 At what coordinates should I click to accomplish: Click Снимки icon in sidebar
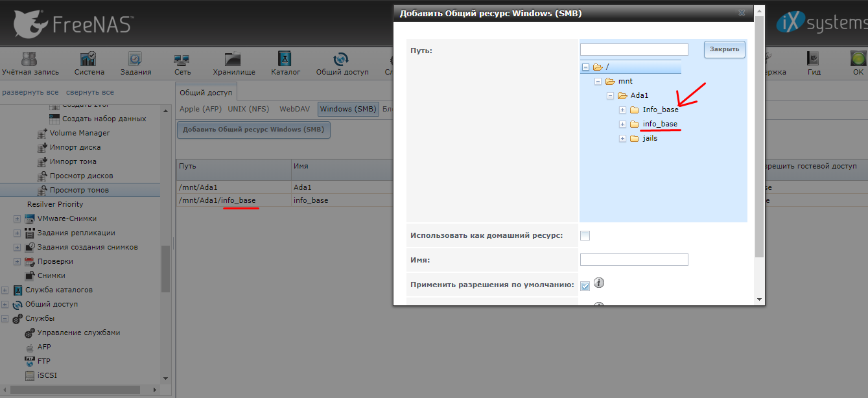coord(30,275)
